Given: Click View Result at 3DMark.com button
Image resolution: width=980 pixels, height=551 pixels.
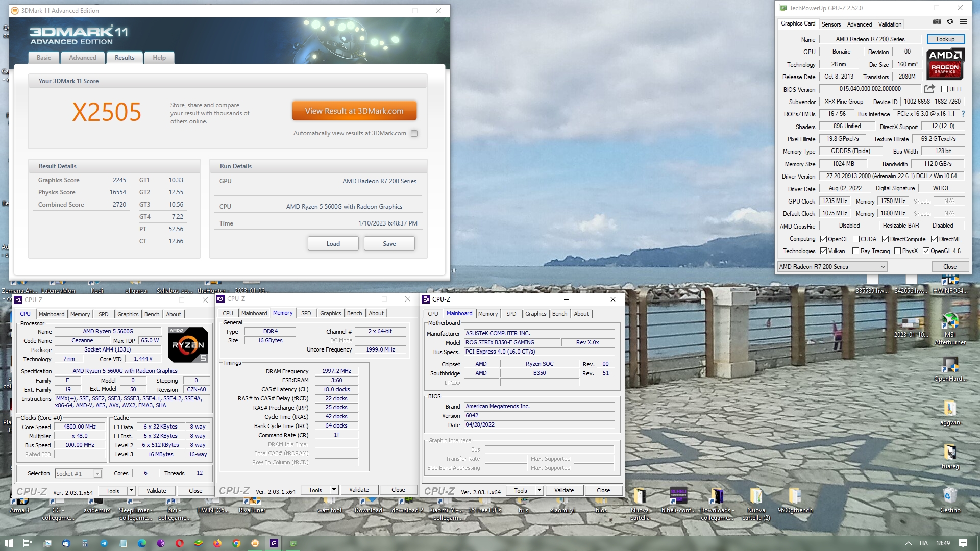Looking at the screenshot, I should tap(354, 111).
